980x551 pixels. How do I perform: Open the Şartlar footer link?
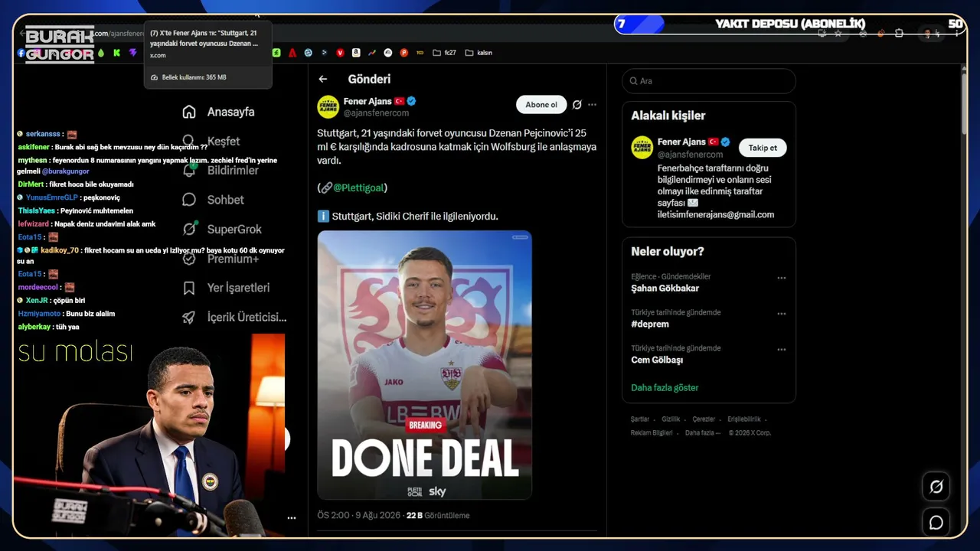[640, 419]
